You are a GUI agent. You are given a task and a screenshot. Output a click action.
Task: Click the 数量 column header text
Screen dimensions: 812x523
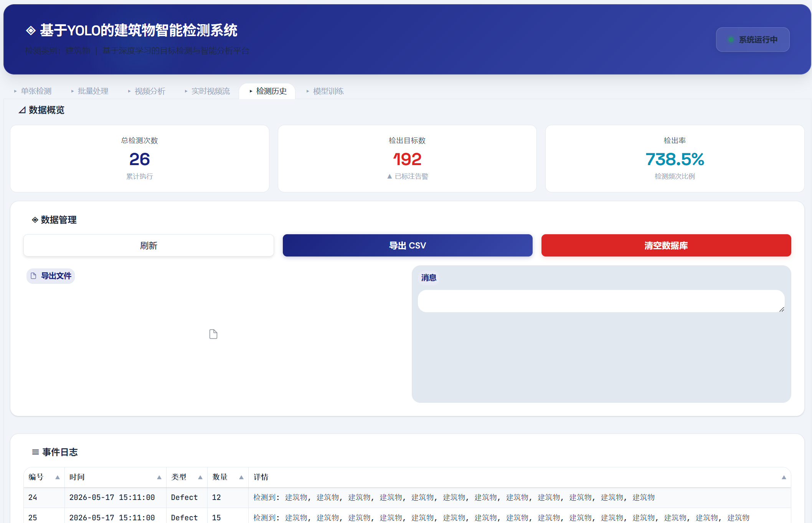pos(220,477)
